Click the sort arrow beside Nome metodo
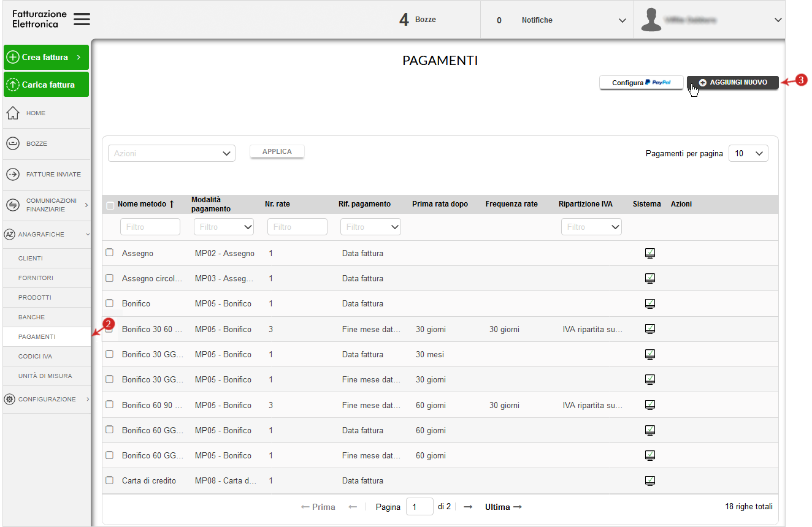812x527 pixels. (172, 204)
